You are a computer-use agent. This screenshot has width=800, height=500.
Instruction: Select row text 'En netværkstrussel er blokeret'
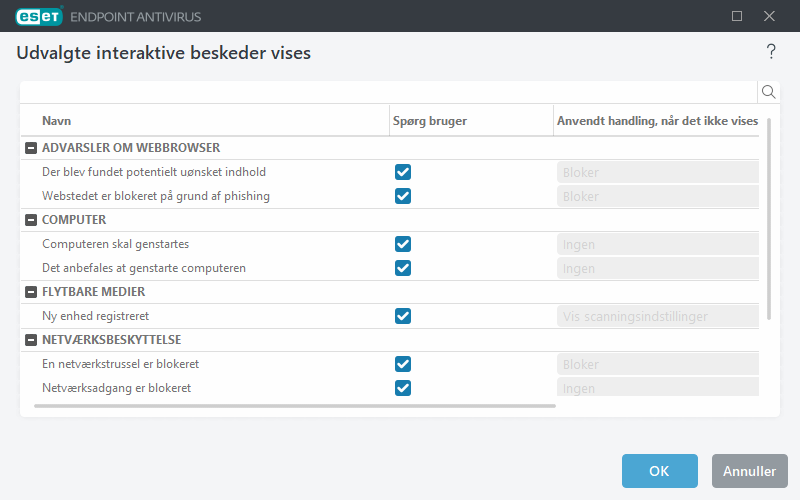120,364
